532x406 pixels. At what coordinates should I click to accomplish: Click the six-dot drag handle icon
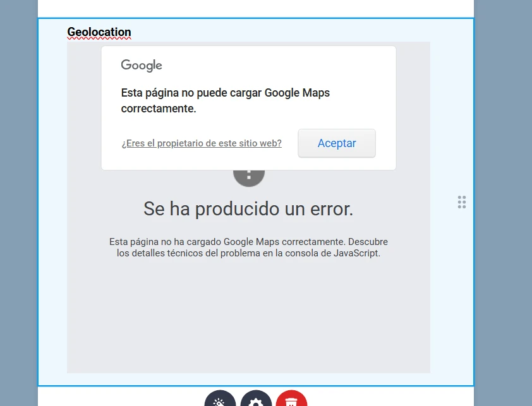[462, 202]
